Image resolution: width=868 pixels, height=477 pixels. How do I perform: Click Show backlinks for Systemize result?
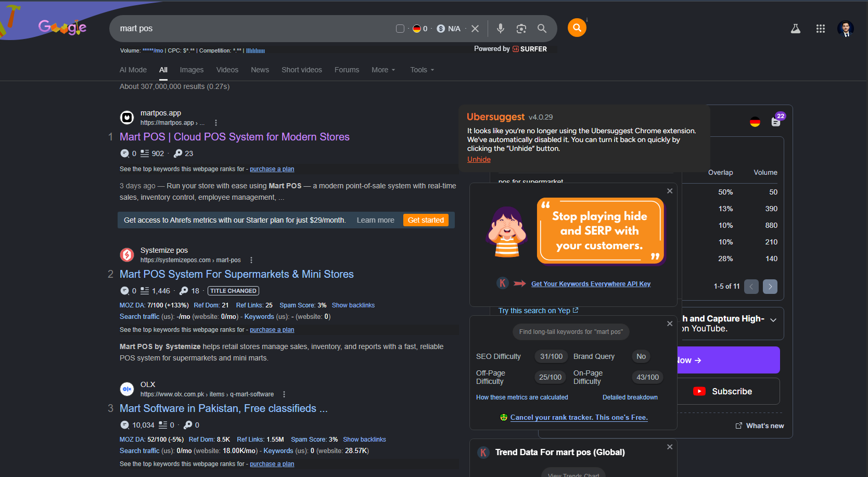point(353,305)
